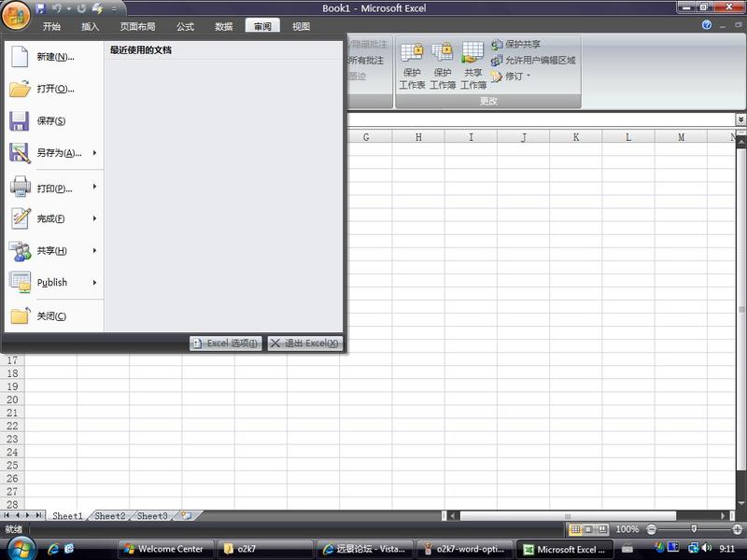Expand the Publish submenu arrow

95,283
